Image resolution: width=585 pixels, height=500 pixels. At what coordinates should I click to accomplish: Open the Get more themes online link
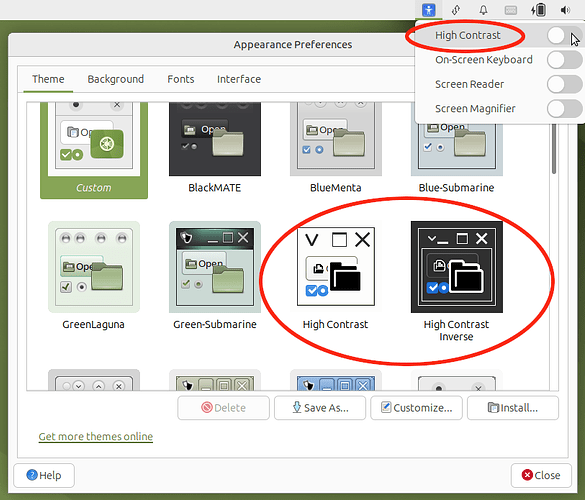(96, 436)
